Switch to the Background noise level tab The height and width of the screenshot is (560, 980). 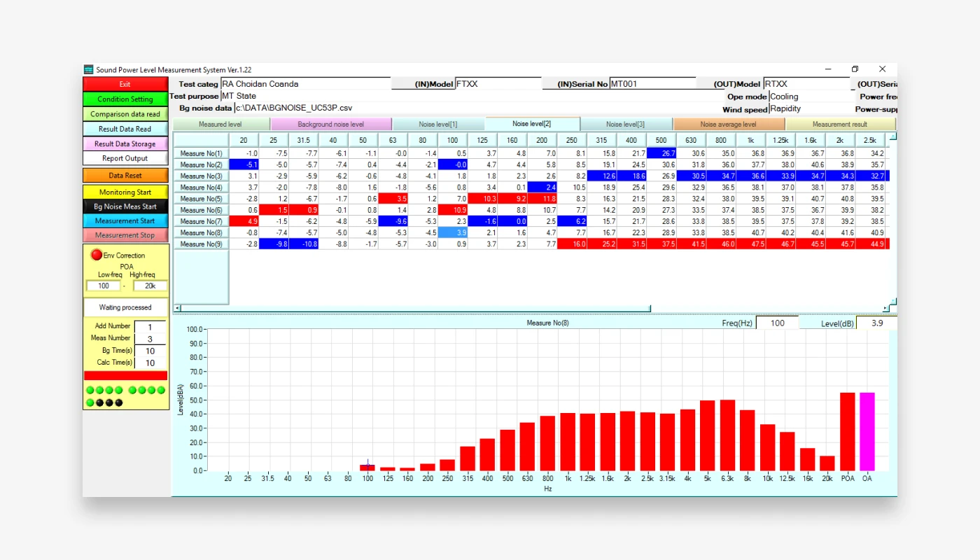pyautogui.click(x=330, y=125)
